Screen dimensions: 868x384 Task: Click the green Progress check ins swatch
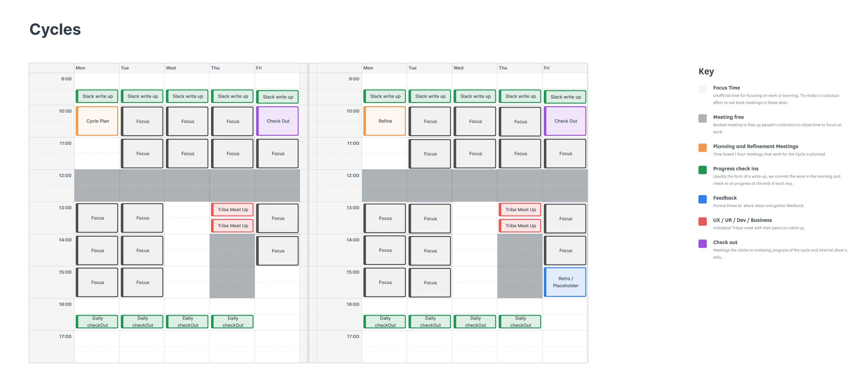(703, 170)
